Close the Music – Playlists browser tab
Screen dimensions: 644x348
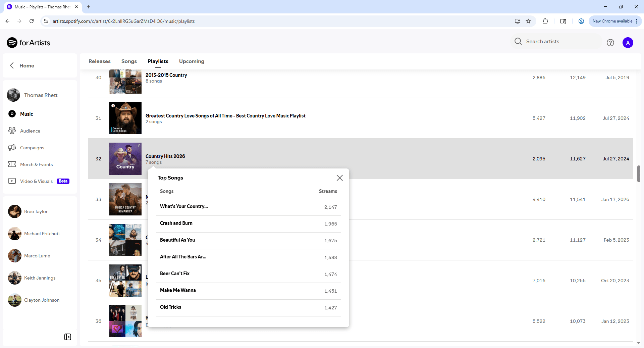click(76, 7)
